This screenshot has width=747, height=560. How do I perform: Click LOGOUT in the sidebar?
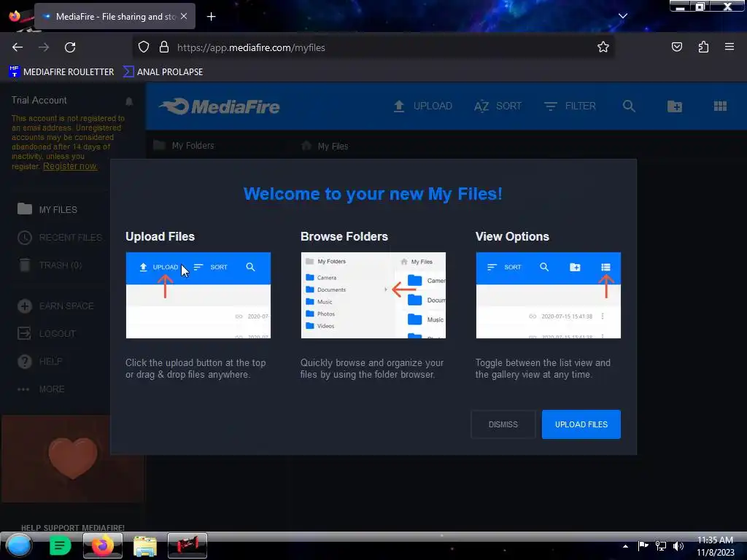47,333
